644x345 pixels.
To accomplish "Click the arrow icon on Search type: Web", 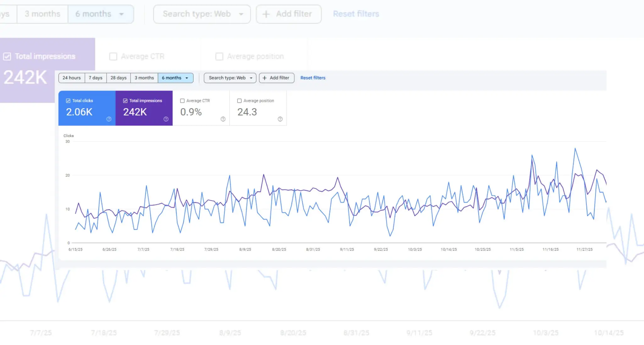I will coord(251,78).
